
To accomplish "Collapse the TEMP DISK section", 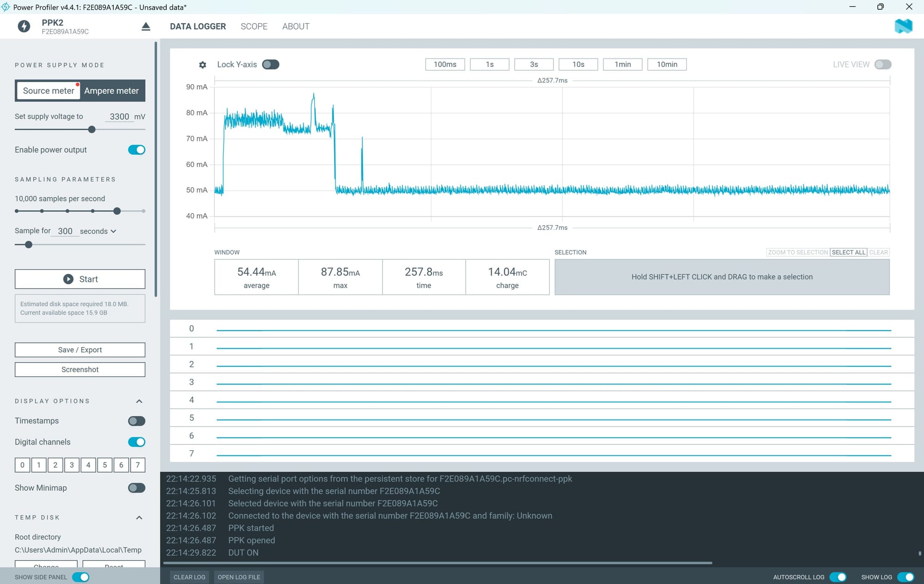I will [139, 517].
